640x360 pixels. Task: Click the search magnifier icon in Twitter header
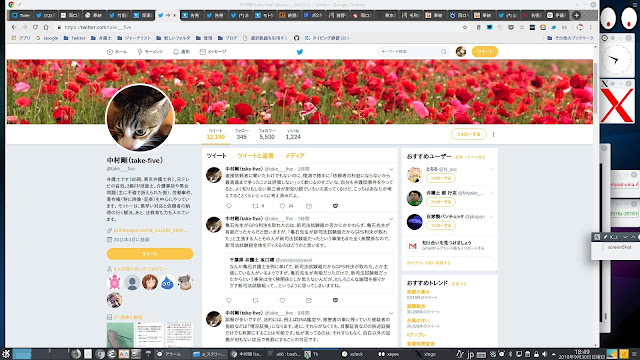coord(444,52)
